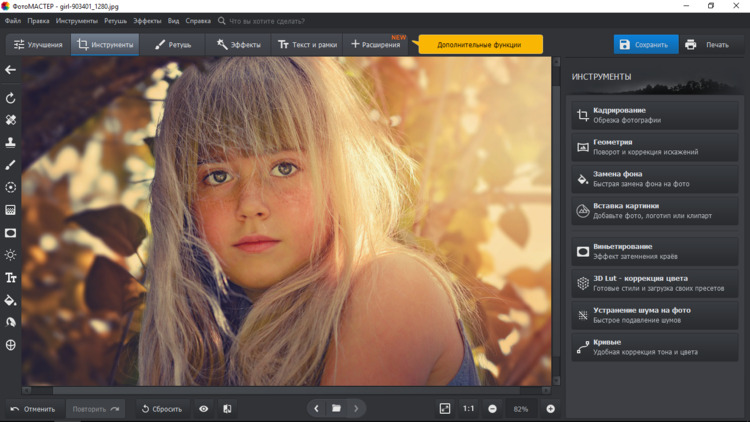Image resolution: width=750 pixels, height=422 pixels.
Task: Select the paint bucket fill tool
Action: coord(11,300)
